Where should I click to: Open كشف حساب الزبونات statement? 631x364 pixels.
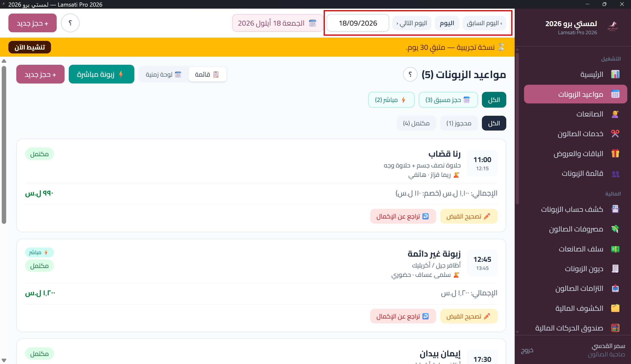576,209
